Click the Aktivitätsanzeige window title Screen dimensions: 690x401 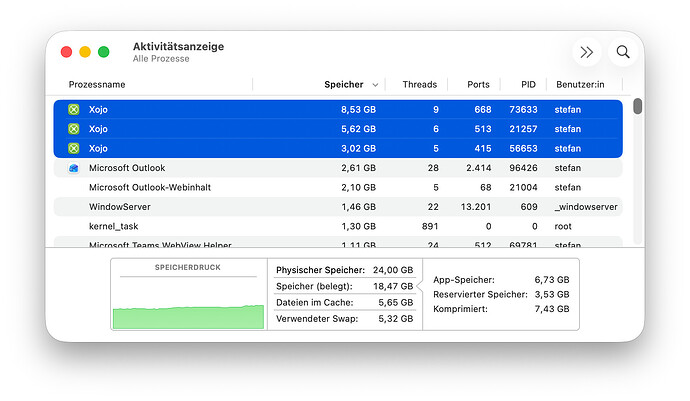(178, 46)
